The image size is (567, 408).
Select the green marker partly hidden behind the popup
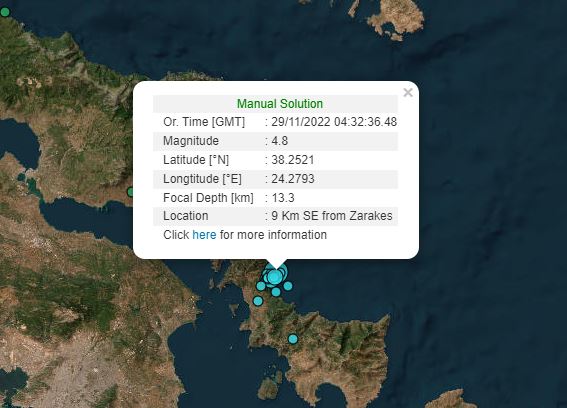tap(130, 192)
